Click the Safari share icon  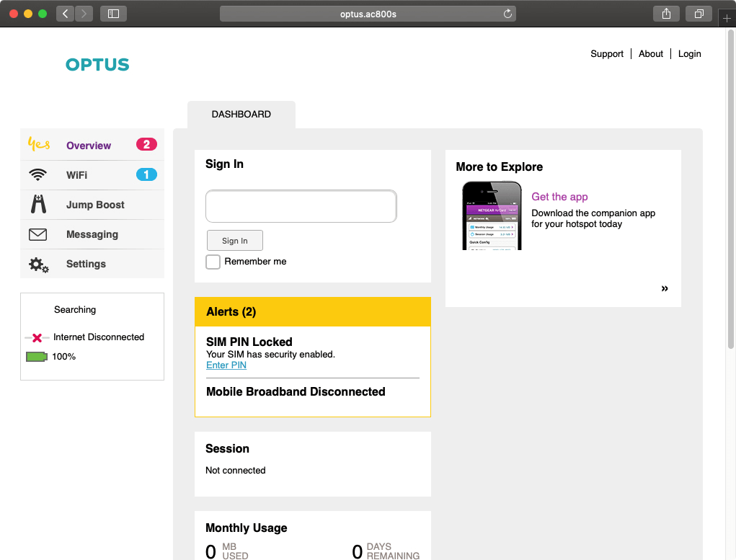666,14
